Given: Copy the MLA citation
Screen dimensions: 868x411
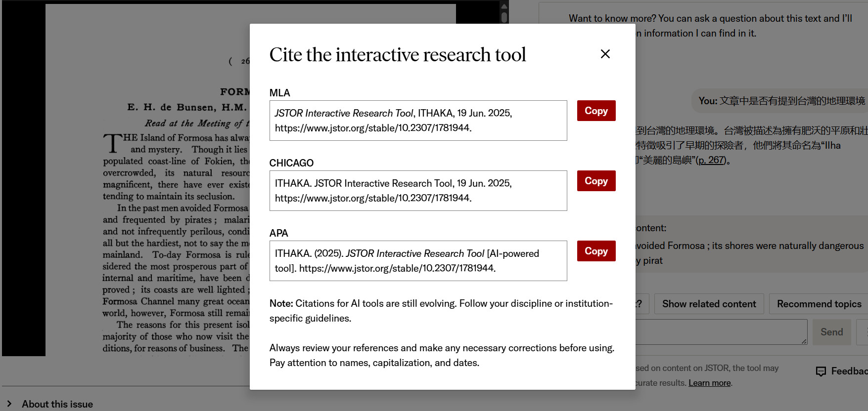Looking at the screenshot, I should coord(596,111).
